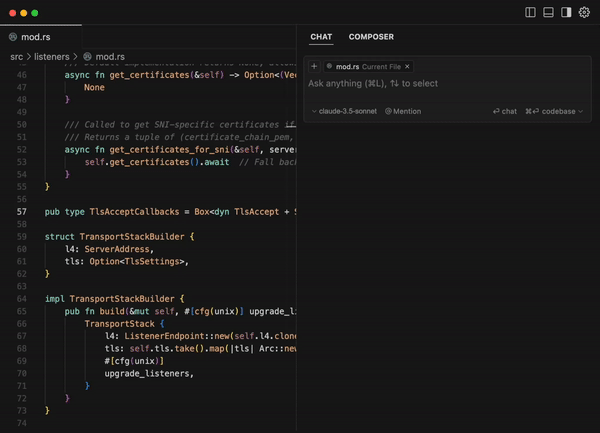Open settings via the gear icon
This screenshot has width=600, height=433.
point(584,13)
